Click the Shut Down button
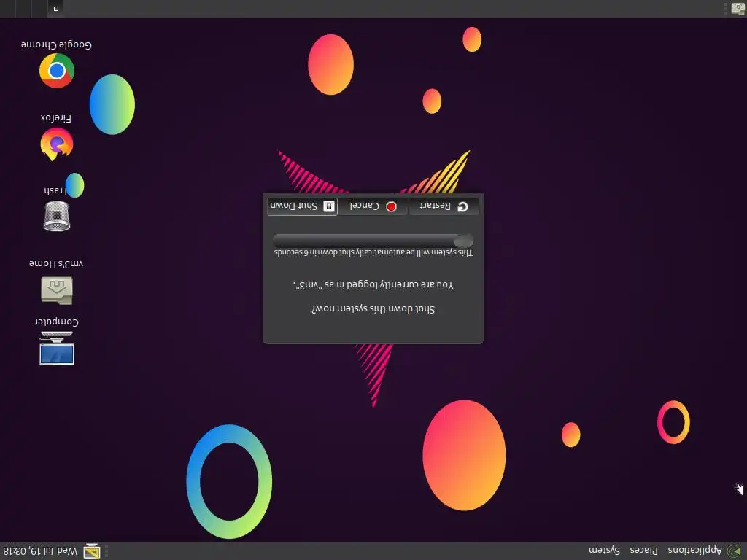This screenshot has width=747, height=560. 302,206
